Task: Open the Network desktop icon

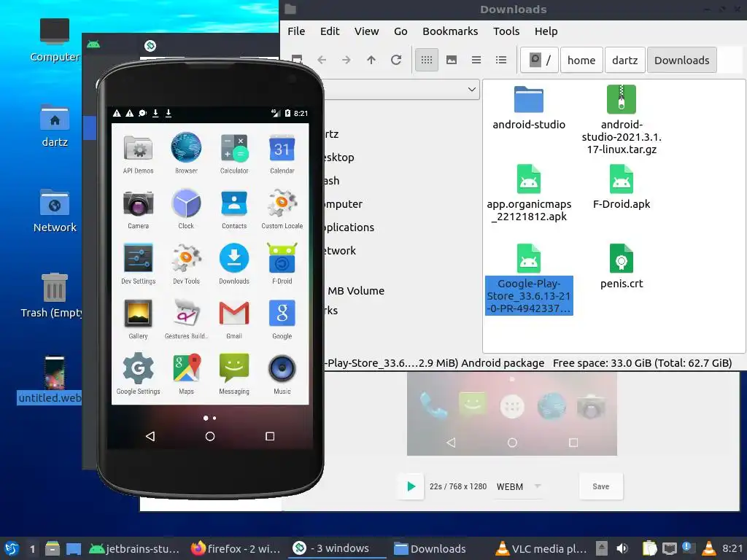Action: click(55, 211)
